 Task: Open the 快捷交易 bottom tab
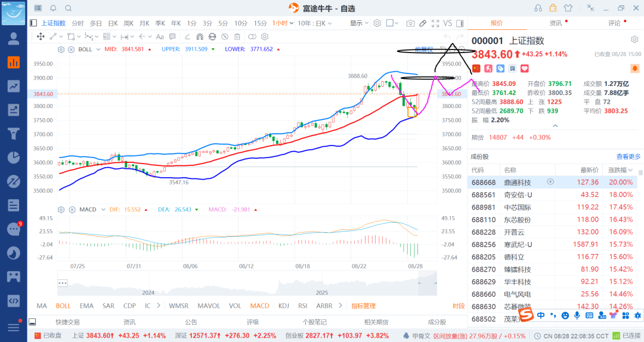68,322
